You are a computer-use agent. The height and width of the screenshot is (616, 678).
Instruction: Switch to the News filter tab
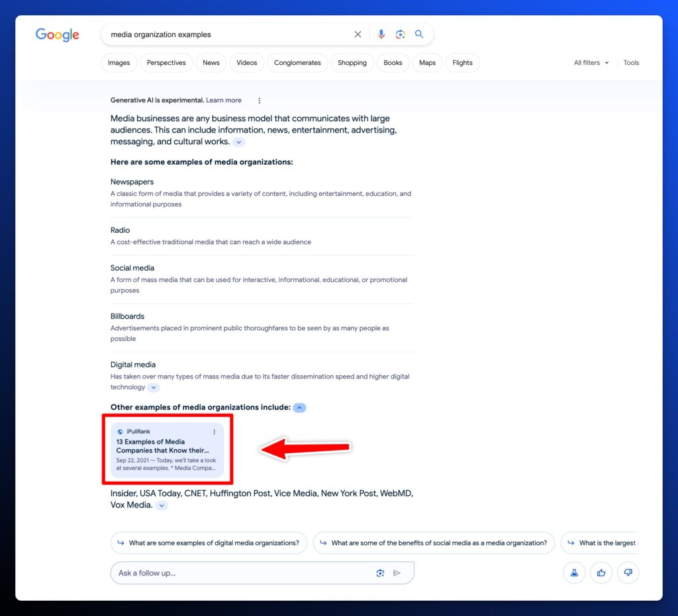(x=211, y=63)
